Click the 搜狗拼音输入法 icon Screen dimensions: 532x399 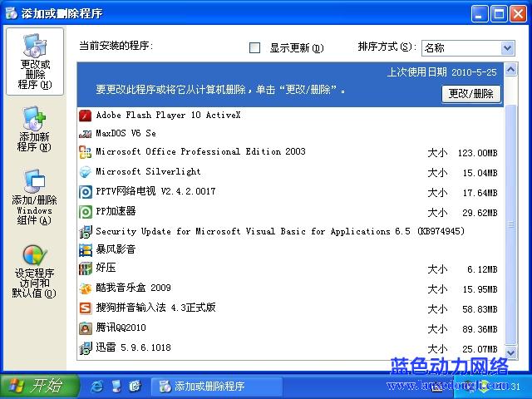[85, 308]
